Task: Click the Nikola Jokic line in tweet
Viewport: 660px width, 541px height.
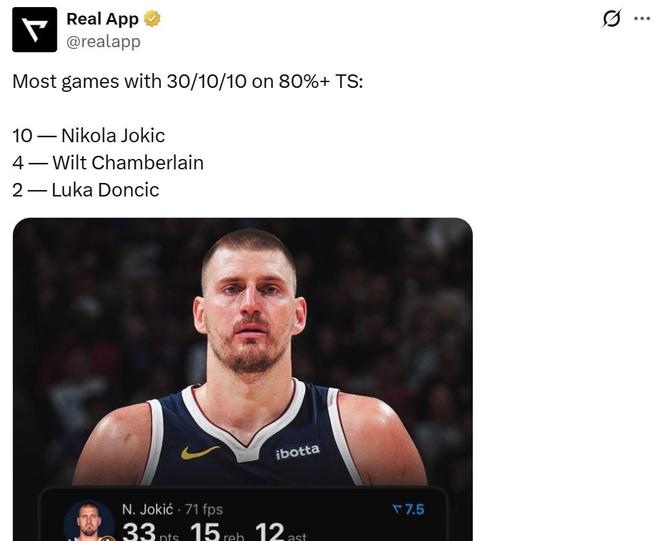Action: (x=89, y=136)
